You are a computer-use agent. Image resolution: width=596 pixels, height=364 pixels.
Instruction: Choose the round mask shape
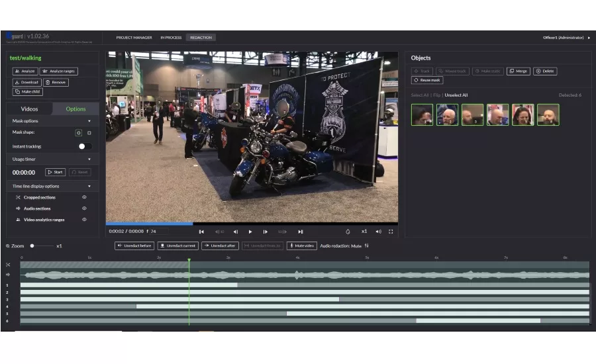coord(79,132)
